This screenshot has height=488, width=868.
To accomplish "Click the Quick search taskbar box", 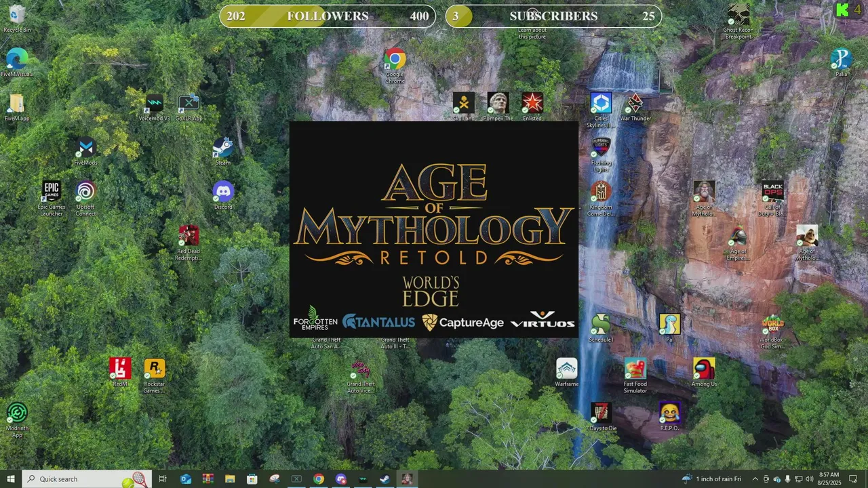I will coord(86,479).
